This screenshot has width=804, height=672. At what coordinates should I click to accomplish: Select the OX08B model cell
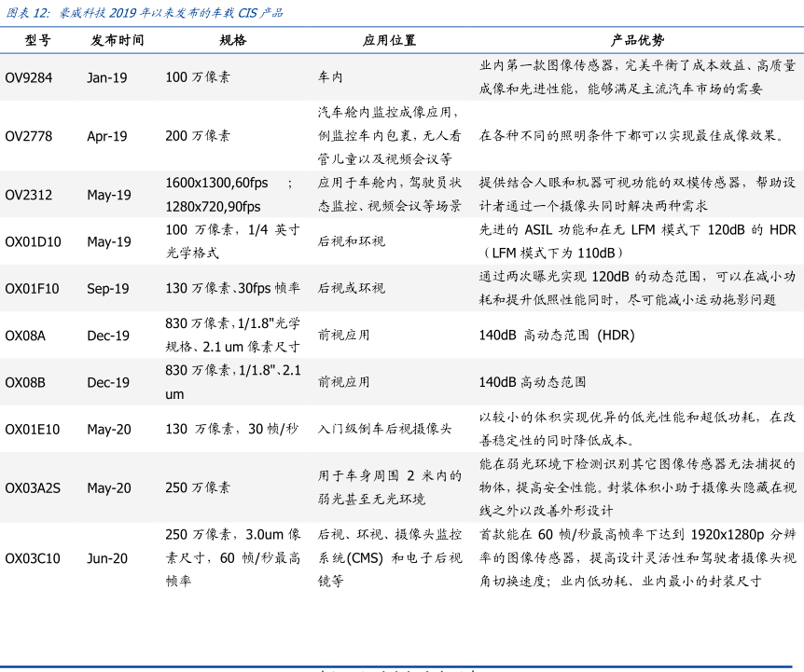click(x=25, y=382)
